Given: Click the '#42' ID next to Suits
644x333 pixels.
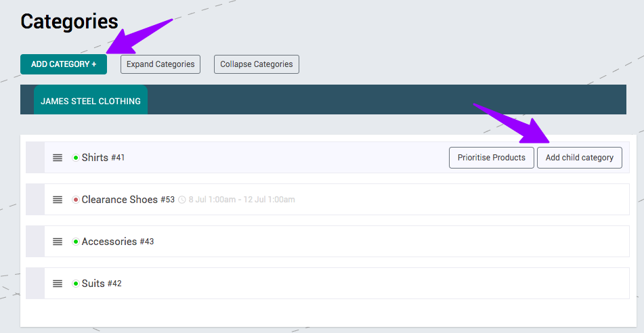Looking at the screenshot, I should [114, 284].
